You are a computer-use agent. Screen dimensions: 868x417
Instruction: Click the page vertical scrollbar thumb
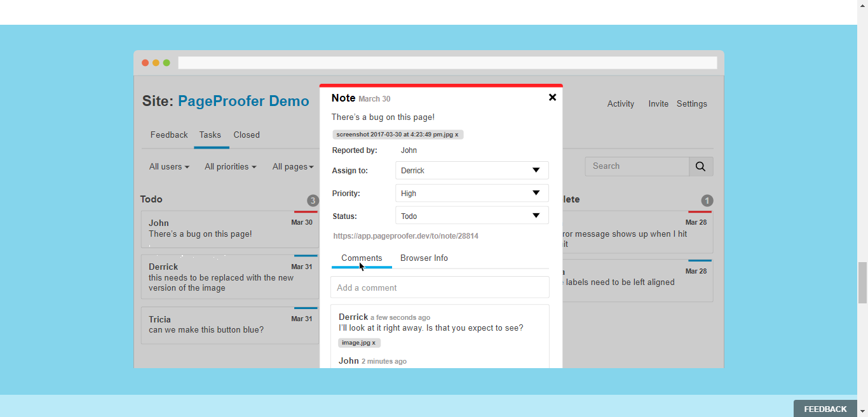pyautogui.click(x=862, y=282)
